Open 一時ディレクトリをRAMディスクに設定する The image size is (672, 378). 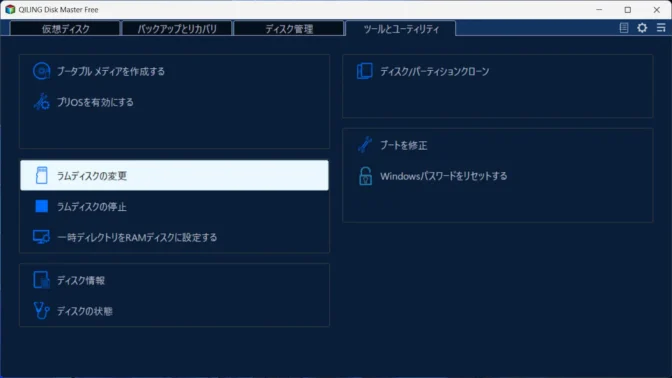tap(137, 237)
